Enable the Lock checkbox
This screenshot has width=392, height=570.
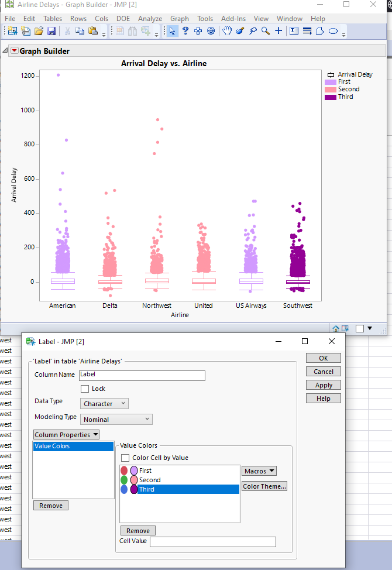point(85,389)
